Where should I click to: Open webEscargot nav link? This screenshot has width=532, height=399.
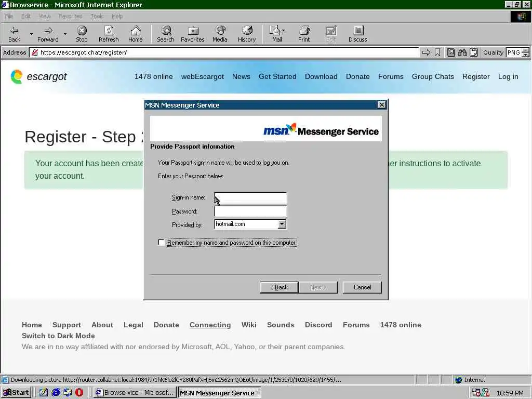coord(203,77)
